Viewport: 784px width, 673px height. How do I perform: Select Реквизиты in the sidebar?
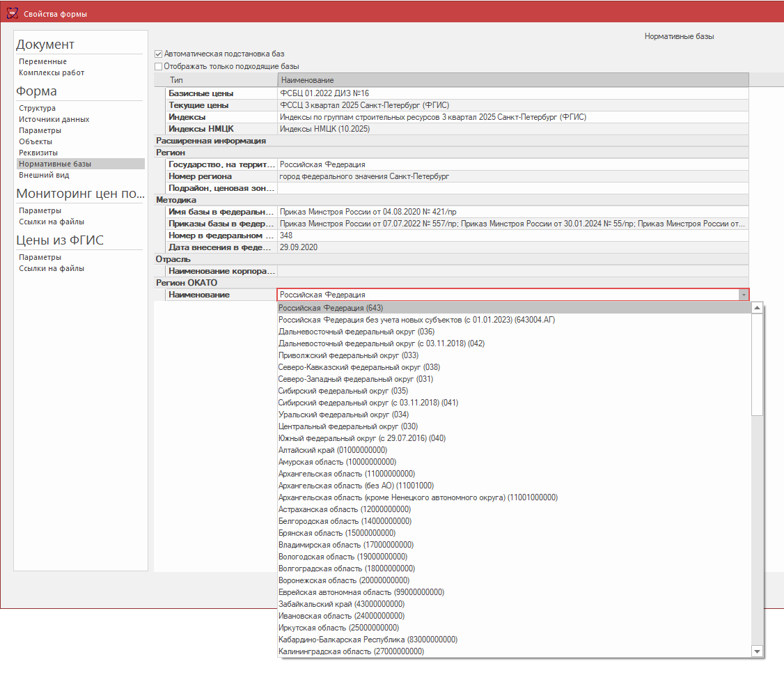pyautogui.click(x=38, y=153)
